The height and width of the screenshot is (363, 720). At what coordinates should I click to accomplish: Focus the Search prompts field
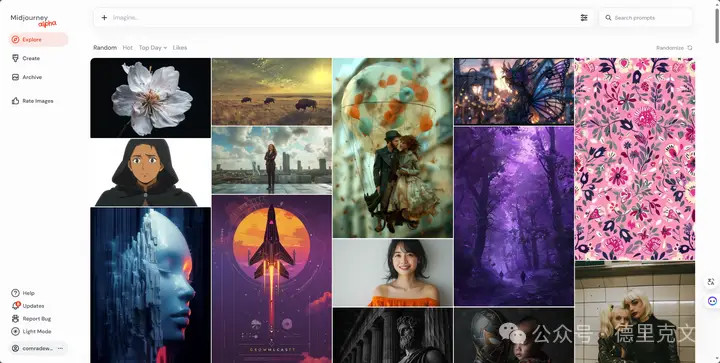tap(646, 17)
